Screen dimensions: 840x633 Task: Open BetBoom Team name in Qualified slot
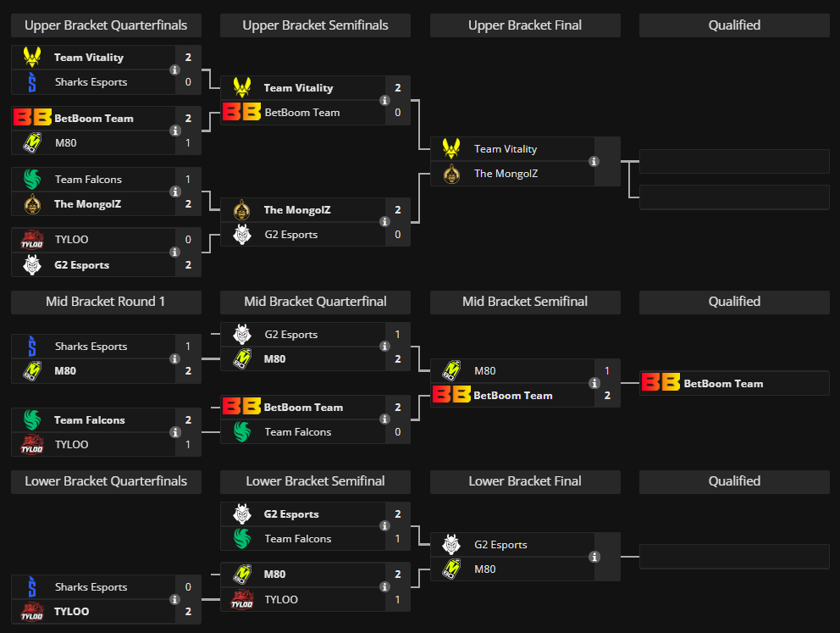coord(723,384)
